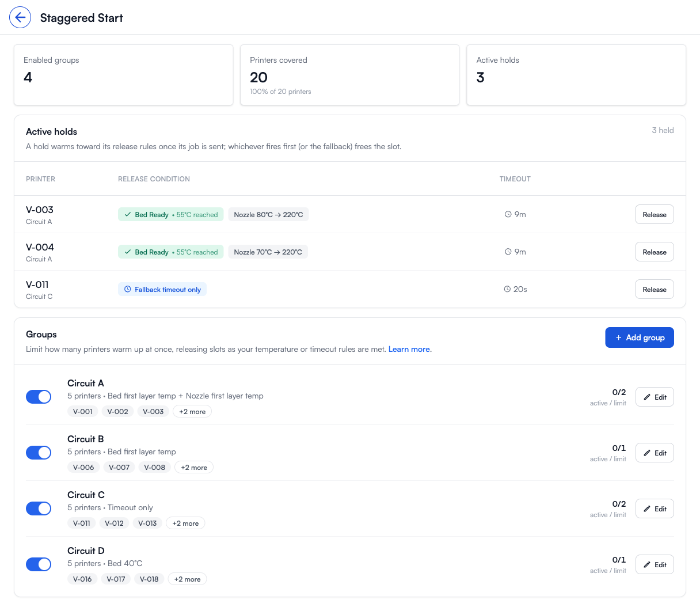Click the RELEASE CONDITION column header
This screenshot has height=611, width=700.
click(154, 179)
